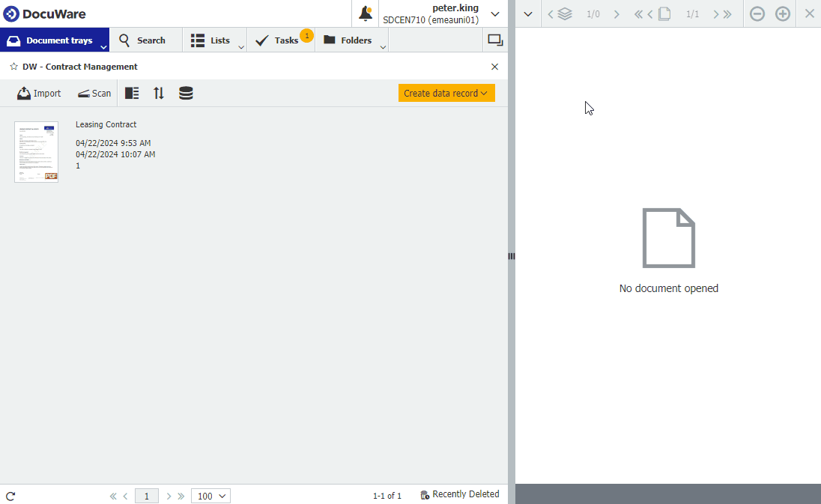Open the viewer options chevron
This screenshot has width=821, height=504.
(527, 13)
